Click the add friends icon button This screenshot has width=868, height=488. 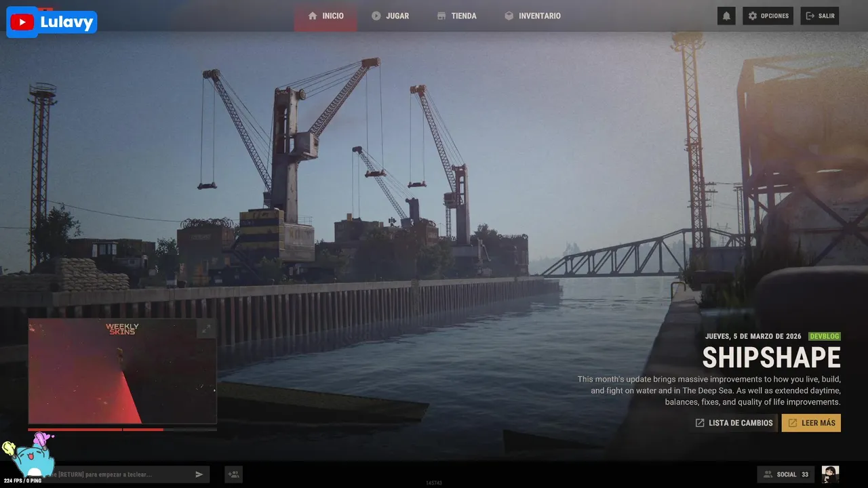(233, 474)
